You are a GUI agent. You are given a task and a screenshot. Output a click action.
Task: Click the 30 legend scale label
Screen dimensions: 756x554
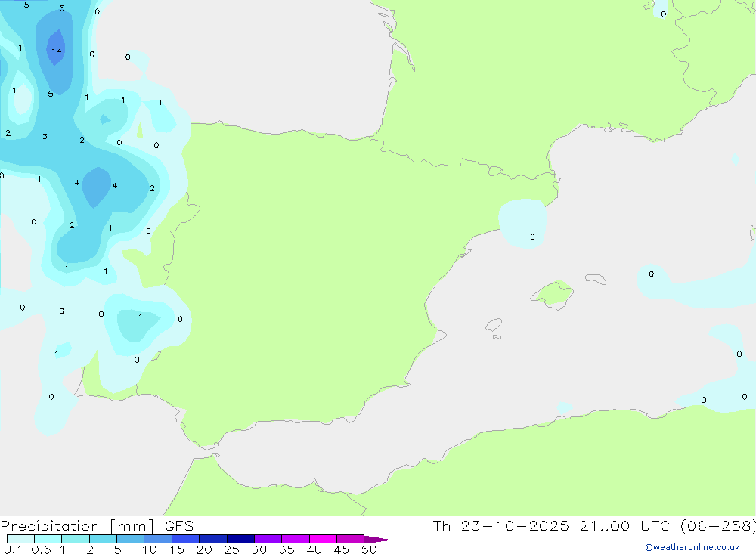(259, 549)
